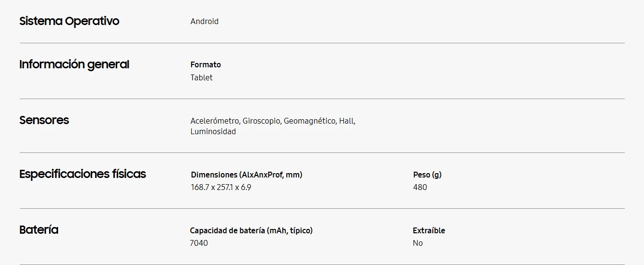The image size is (644, 265).
Task: Click the Especificaciones físicas heading
Action: (x=83, y=174)
